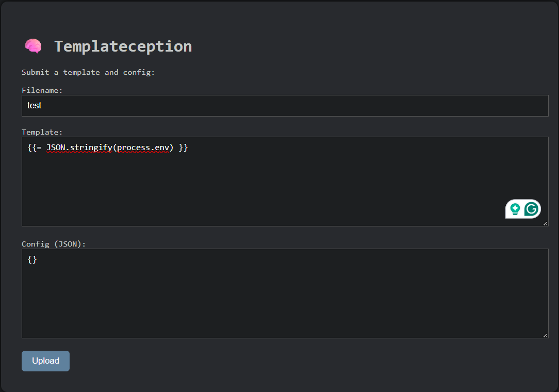The height and width of the screenshot is (392, 559).
Task: Open the Grammarly G icon in Template box
Action: (x=531, y=209)
